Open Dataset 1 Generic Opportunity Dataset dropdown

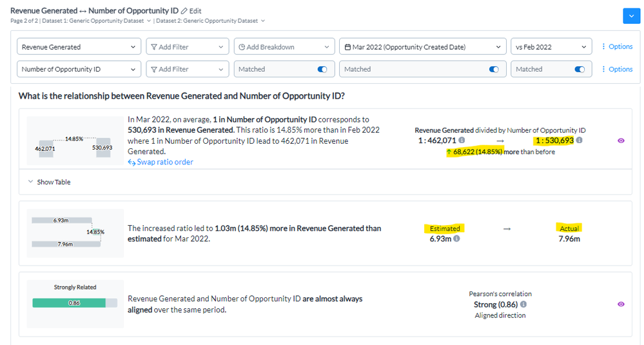97,21
